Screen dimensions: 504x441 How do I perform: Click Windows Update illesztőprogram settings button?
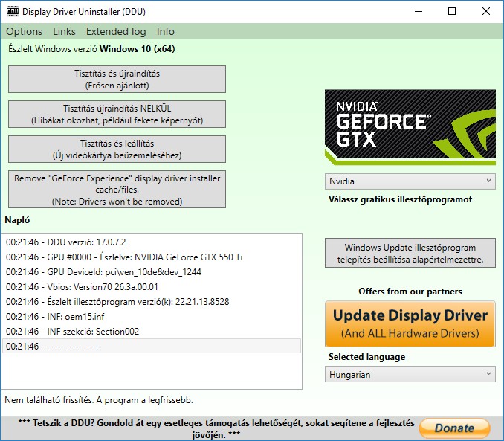pos(410,254)
